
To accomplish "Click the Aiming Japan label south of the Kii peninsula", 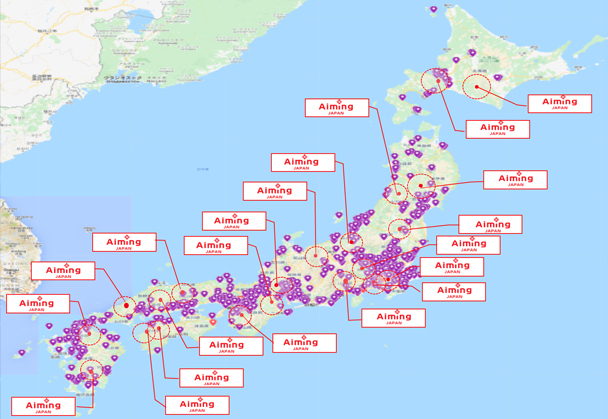I will (301, 343).
